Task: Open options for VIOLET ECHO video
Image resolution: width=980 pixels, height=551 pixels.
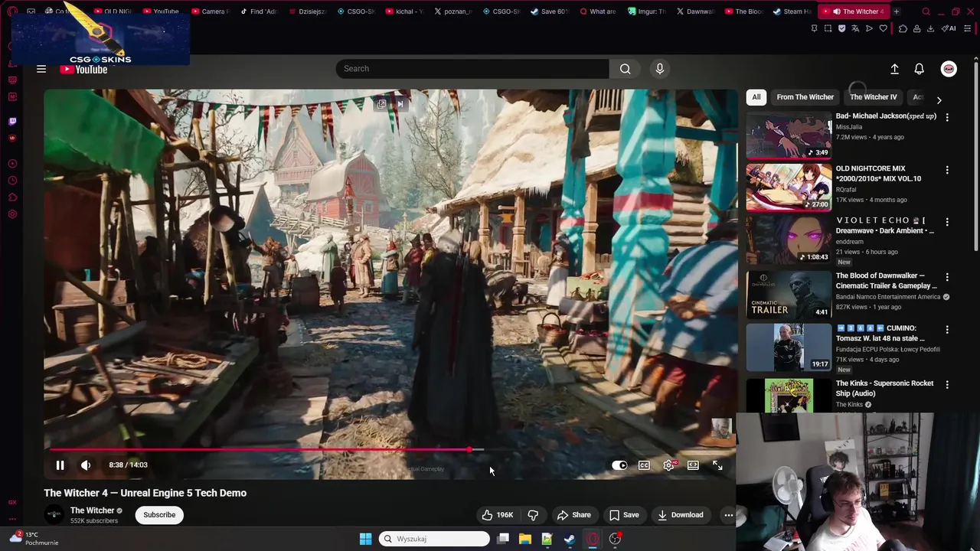Action: [947, 222]
